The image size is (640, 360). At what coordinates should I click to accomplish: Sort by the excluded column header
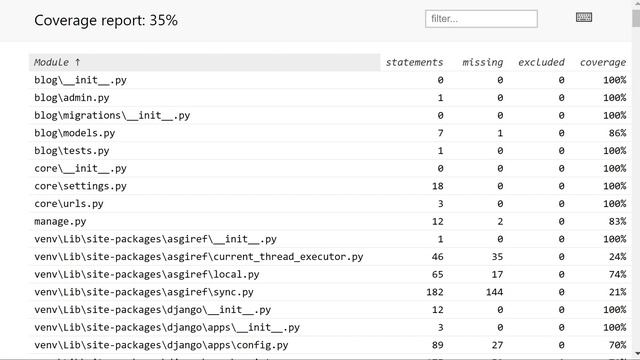pos(541,62)
